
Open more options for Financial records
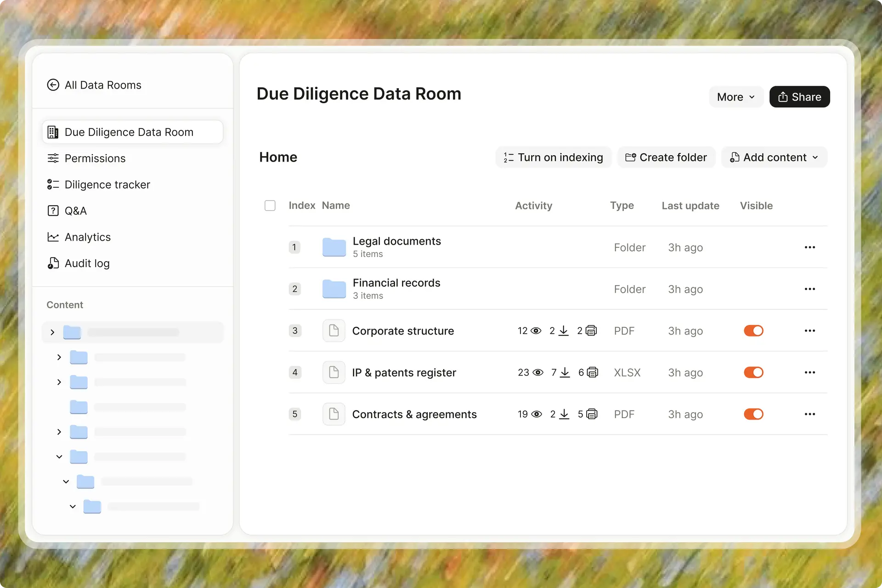810,289
